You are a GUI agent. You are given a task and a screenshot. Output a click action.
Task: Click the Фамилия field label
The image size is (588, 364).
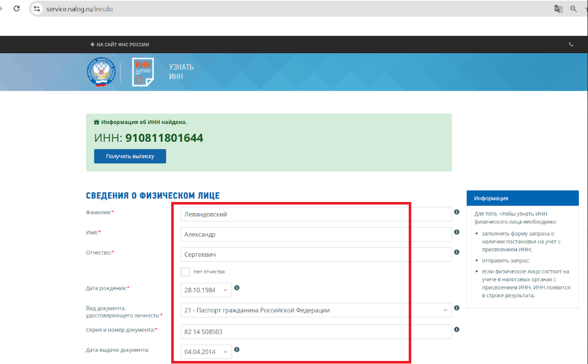click(x=100, y=212)
